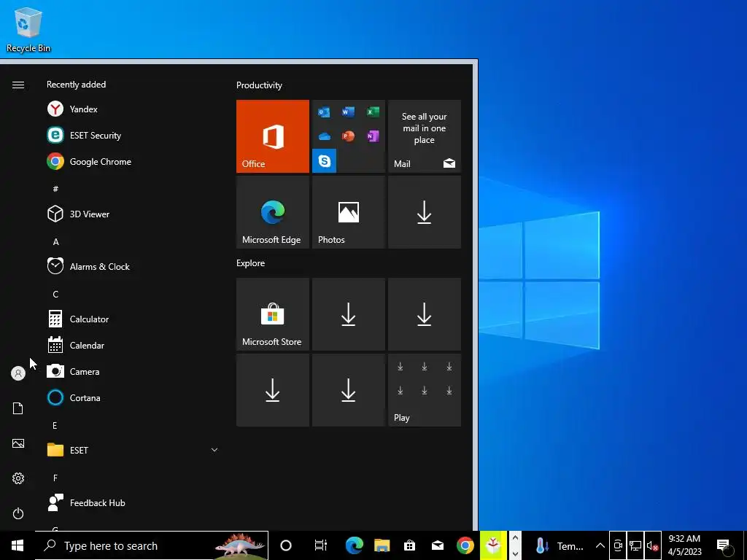Click the Recently added heading
Image resolution: width=747 pixels, height=560 pixels.
click(76, 85)
